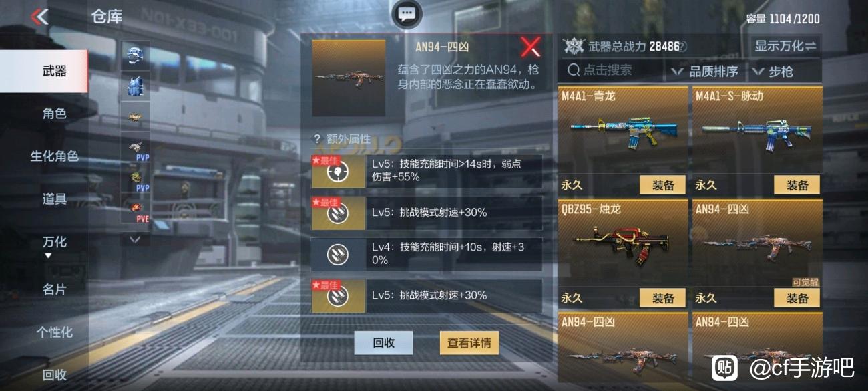Open the 步枪 weapon type dropdown
The height and width of the screenshot is (391, 868).
tap(777, 71)
